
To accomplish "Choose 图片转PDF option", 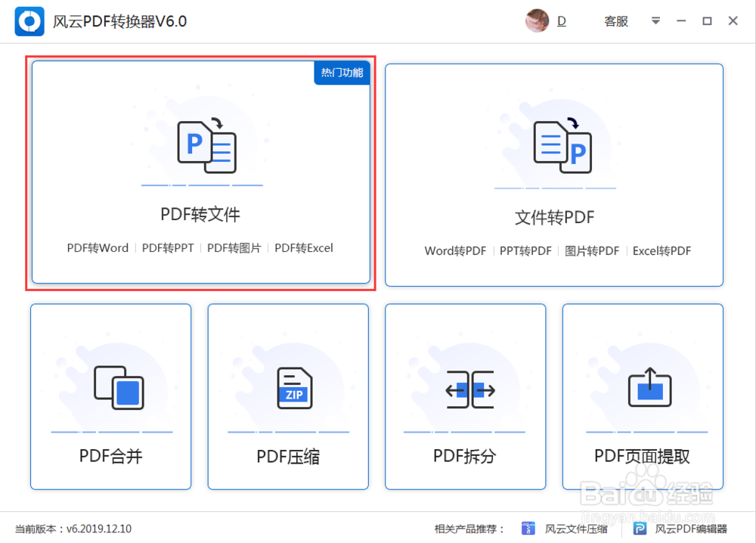I will click(x=592, y=251).
